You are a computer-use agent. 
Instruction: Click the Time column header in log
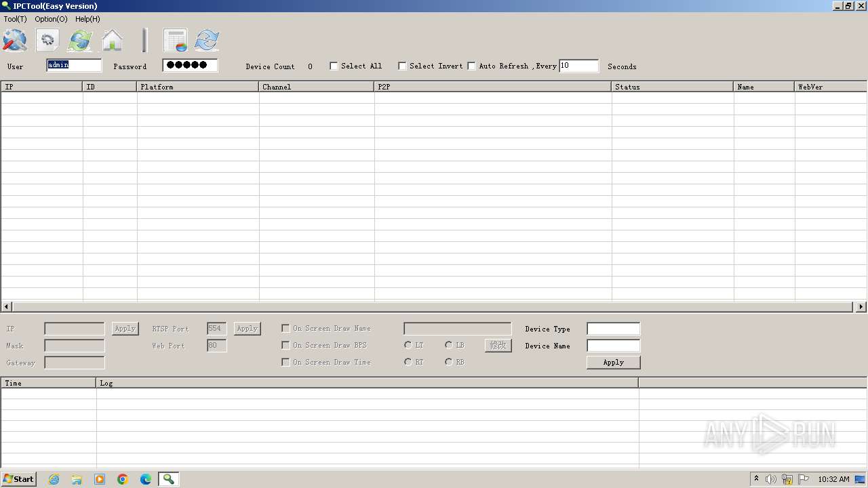point(49,383)
